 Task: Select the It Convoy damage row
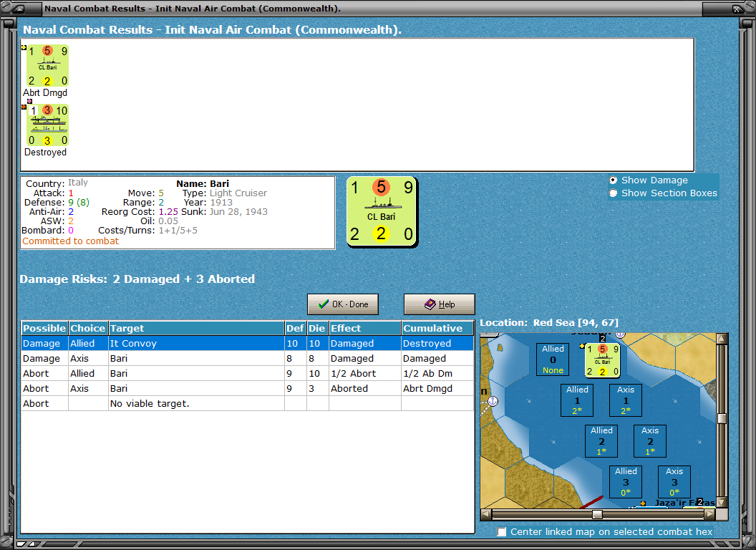coord(247,343)
